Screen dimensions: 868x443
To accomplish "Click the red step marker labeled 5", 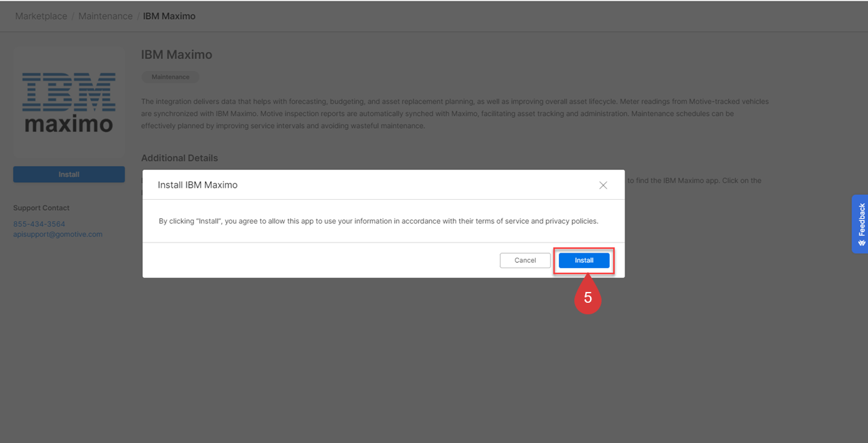I will click(587, 297).
